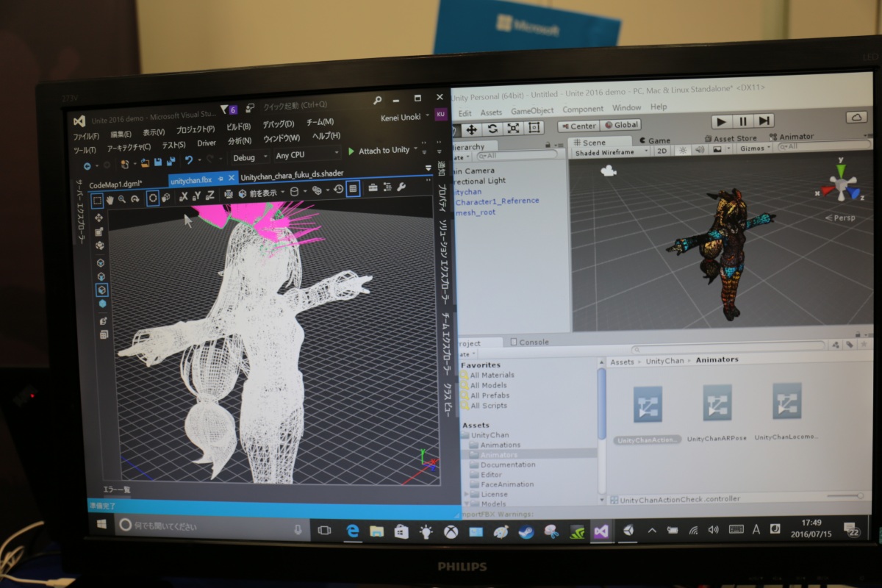Click the Attach to Unity button

379,151
